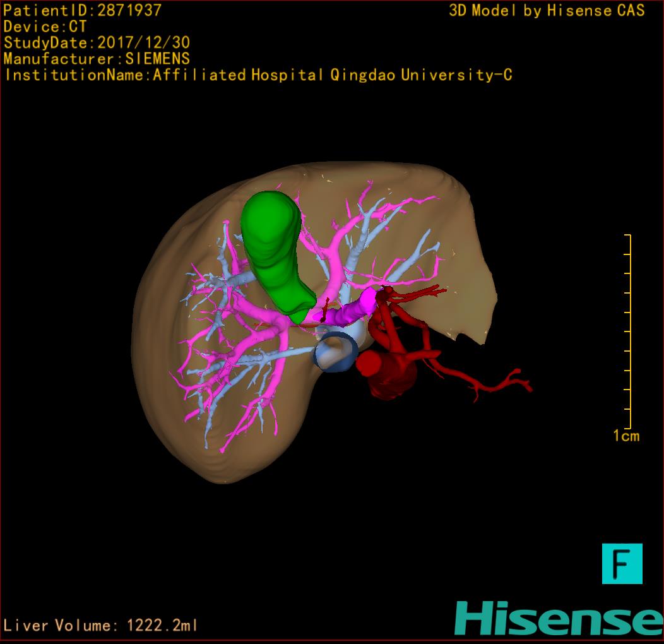664x644 pixels.
Task: Click the 'PatientID:2871937' text
Action: click(x=83, y=10)
